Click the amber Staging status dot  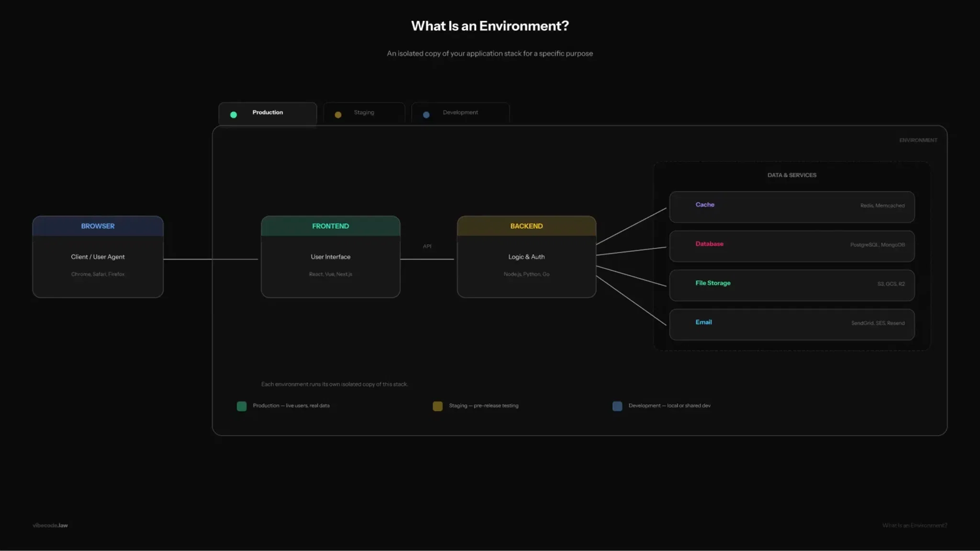pyautogui.click(x=338, y=115)
